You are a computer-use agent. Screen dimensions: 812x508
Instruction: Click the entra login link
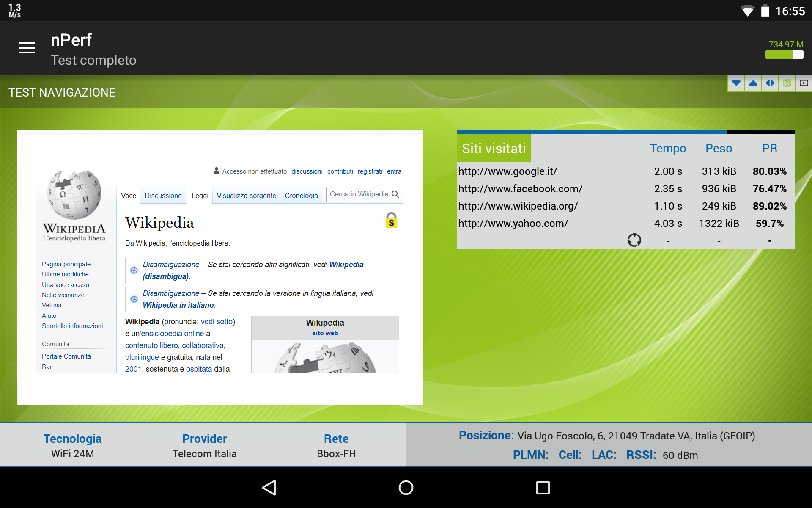click(x=394, y=171)
